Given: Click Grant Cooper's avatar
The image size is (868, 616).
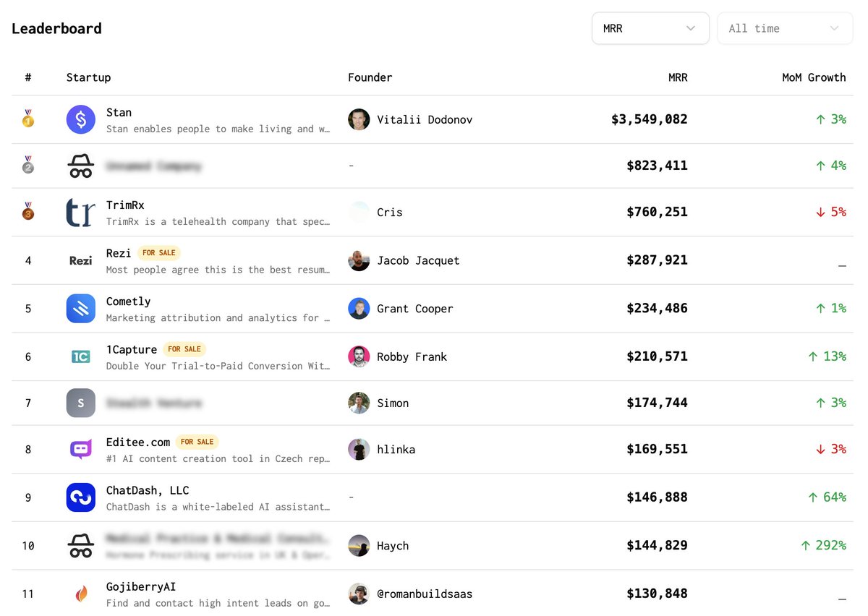Looking at the screenshot, I should tap(359, 309).
